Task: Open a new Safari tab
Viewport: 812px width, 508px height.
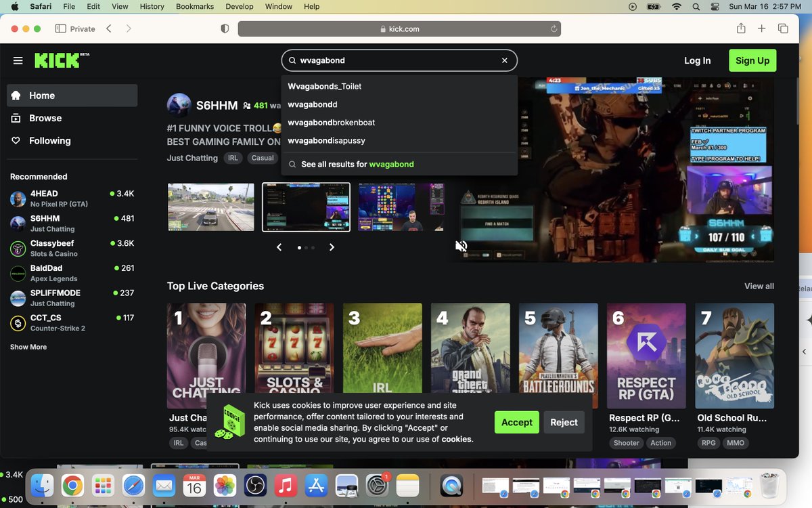Action: tap(761, 28)
